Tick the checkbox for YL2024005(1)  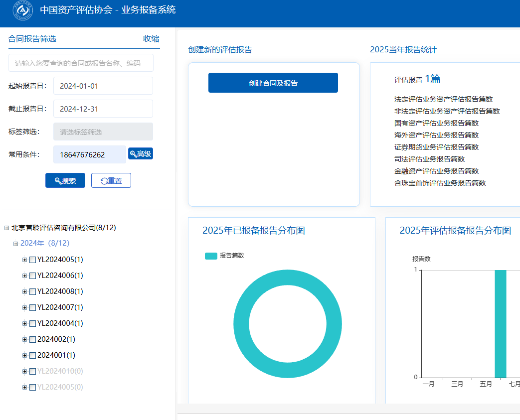tap(32, 260)
